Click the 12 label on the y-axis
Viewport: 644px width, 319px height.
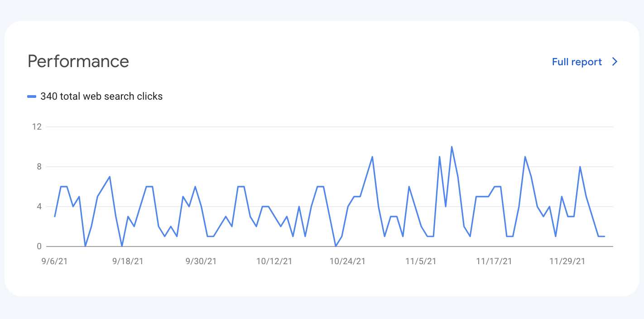(37, 127)
